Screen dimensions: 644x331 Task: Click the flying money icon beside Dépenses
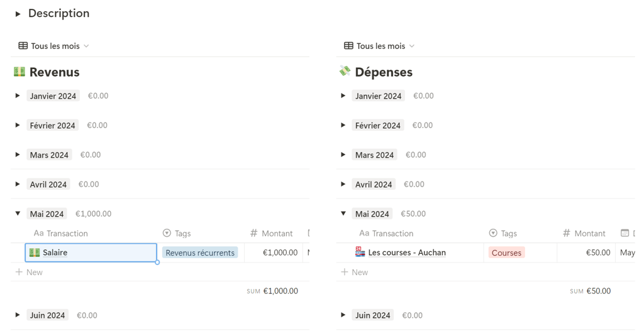tap(345, 72)
